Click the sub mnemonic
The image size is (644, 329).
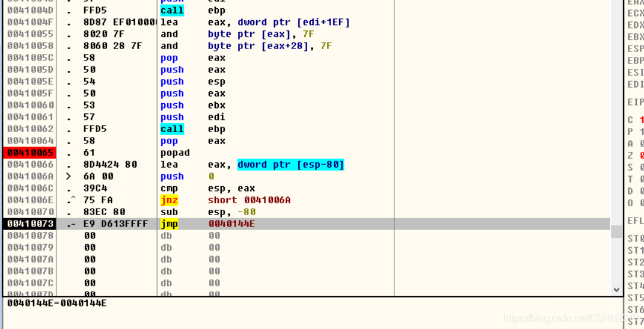(x=169, y=212)
